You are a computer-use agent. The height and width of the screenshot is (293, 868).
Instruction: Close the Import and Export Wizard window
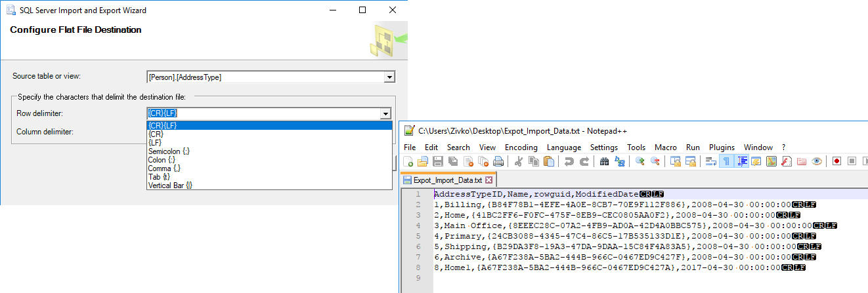[x=392, y=10]
